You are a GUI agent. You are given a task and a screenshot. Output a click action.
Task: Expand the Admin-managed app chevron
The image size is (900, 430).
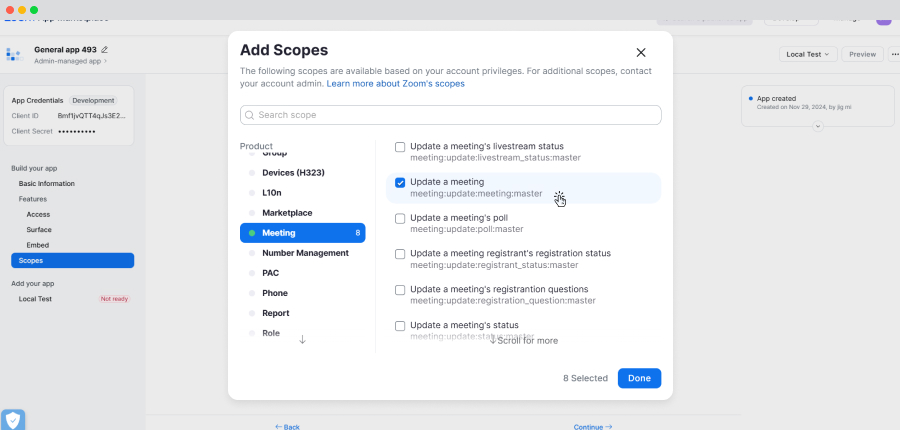pos(105,61)
